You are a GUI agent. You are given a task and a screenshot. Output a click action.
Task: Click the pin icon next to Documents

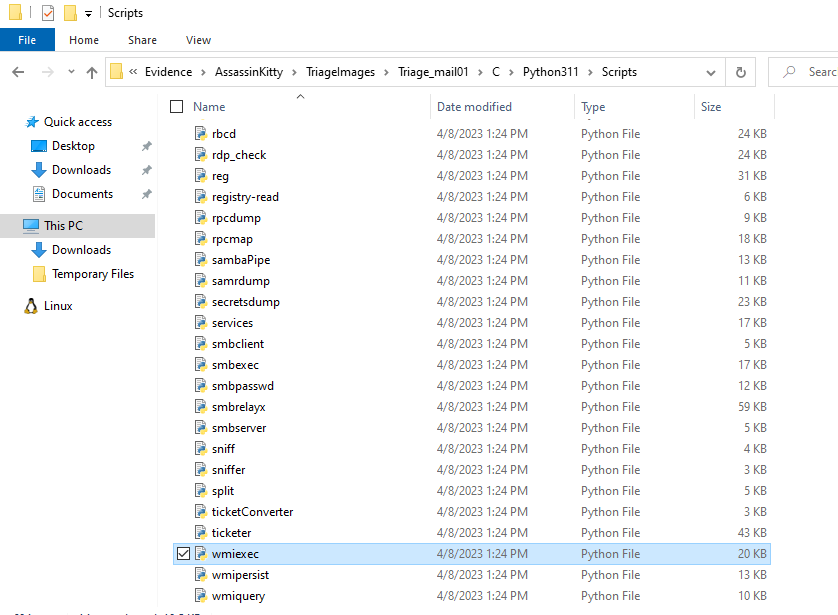click(146, 194)
